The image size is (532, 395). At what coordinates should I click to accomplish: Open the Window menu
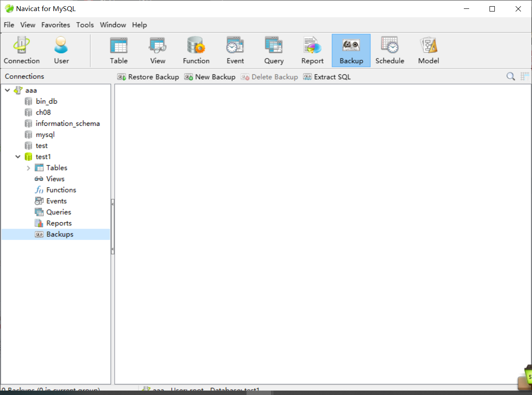click(113, 25)
